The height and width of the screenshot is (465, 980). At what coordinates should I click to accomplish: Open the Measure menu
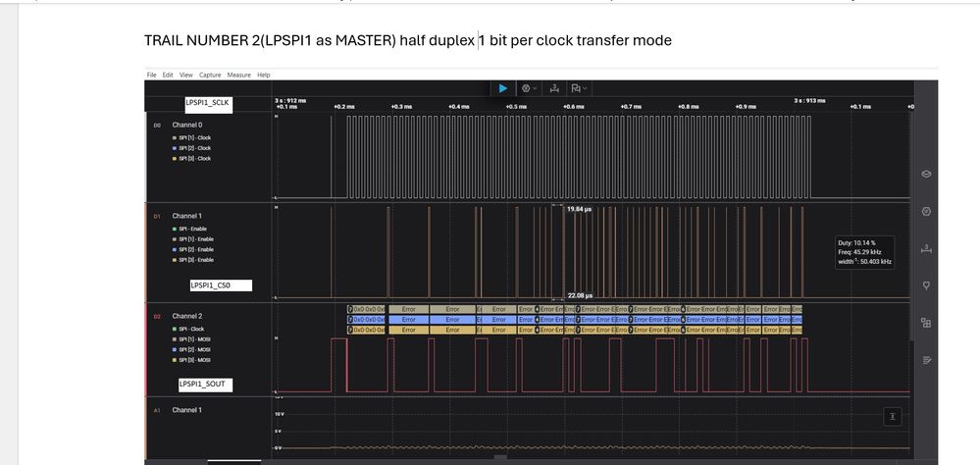coord(238,75)
